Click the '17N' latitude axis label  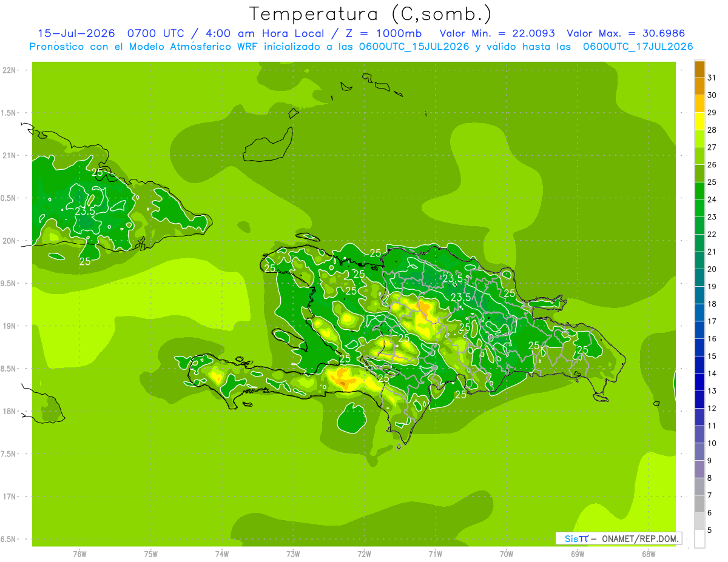(9, 497)
